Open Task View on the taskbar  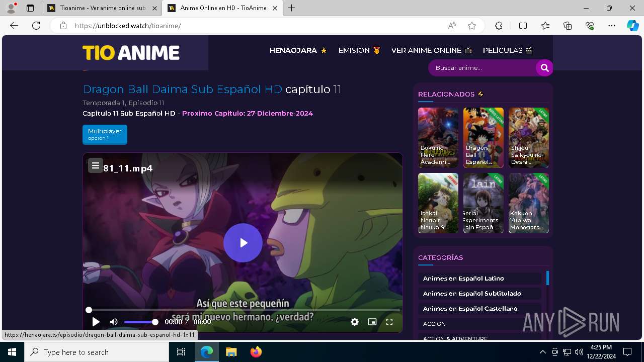tap(181, 352)
